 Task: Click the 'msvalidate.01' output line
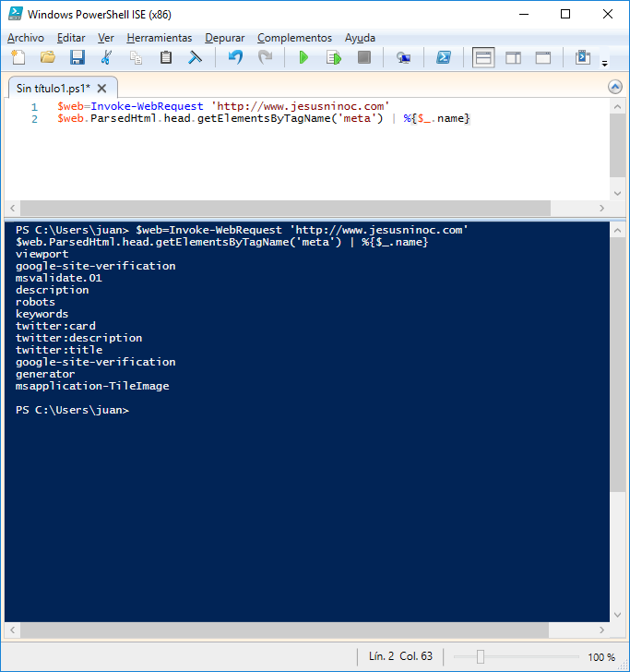click(x=59, y=278)
